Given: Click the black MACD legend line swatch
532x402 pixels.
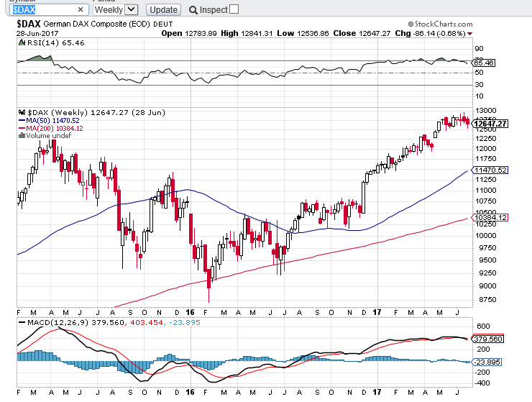Looking at the screenshot, I should [x=22, y=322].
